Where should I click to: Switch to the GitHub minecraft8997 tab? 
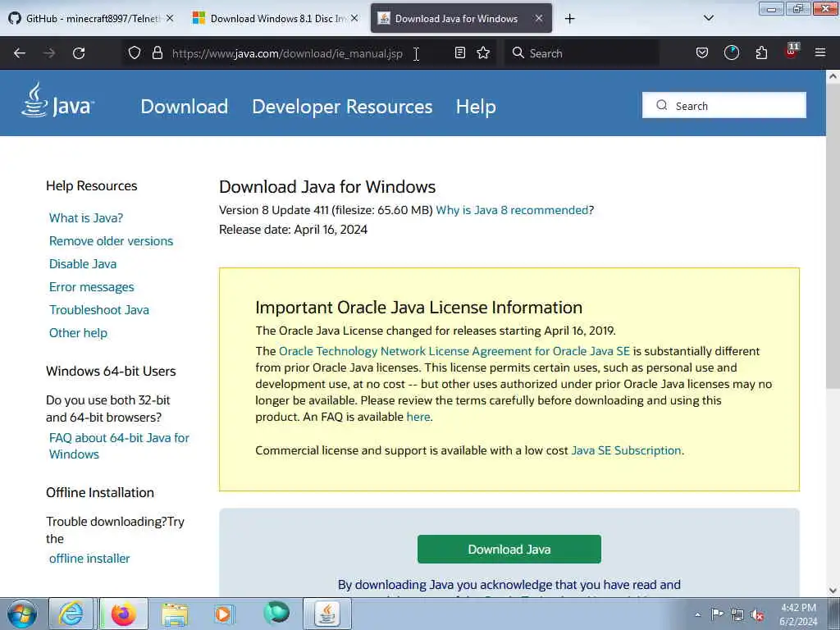click(91, 18)
